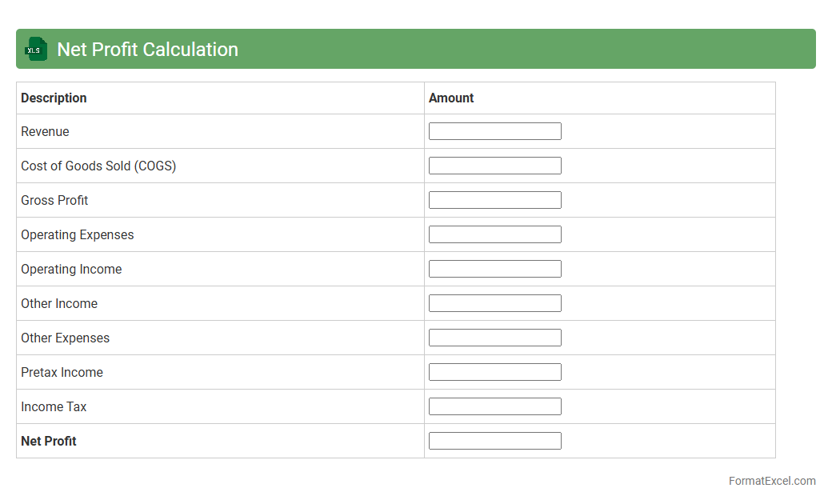This screenshot has height=504, width=832.
Task: Open the FormatExcel.com link
Action: point(771,481)
